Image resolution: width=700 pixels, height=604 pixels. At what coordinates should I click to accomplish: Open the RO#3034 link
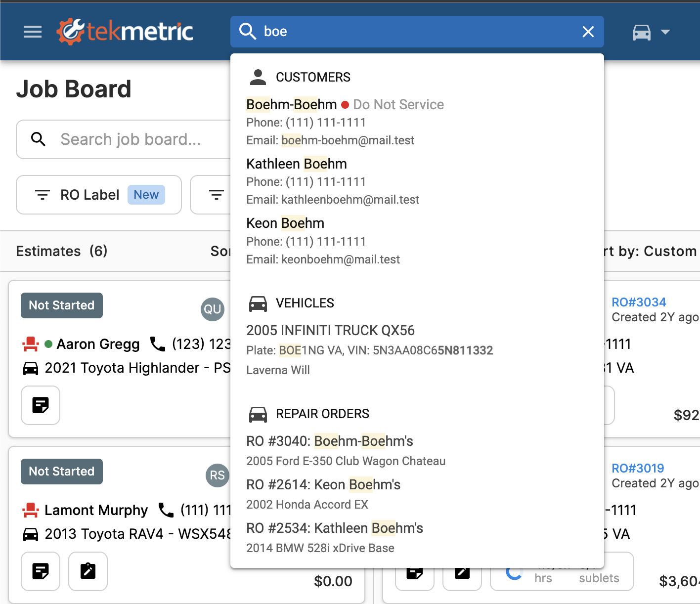pyautogui.click(x=639, y=302)
